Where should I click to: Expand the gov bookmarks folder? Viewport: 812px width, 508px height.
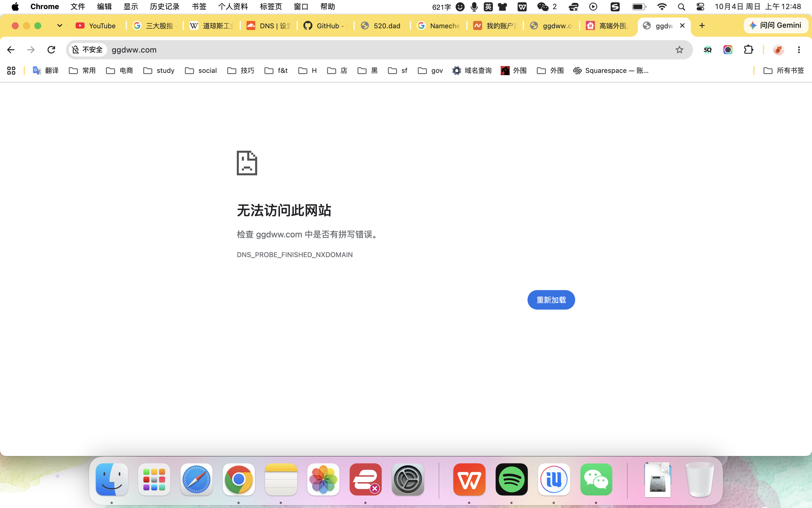[430, 71]
